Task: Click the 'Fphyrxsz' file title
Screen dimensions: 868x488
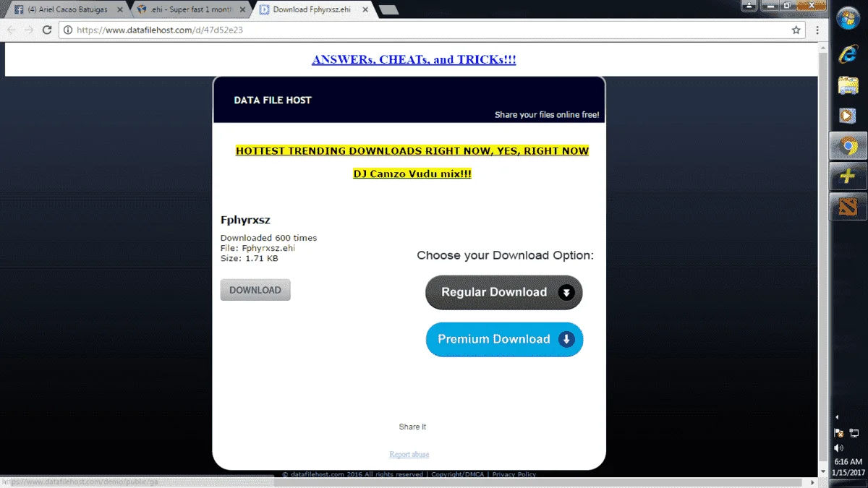Action: click(245, 220)
